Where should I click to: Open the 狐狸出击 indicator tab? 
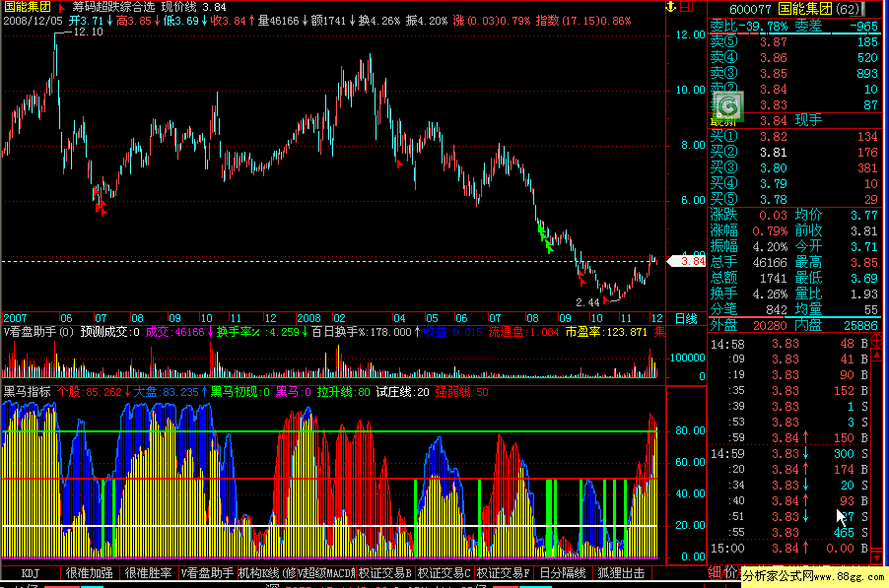tap(621, 573)
